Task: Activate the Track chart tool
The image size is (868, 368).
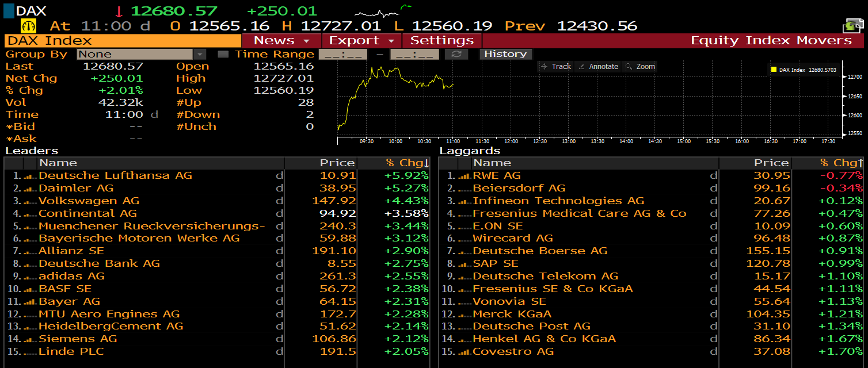Action: click(556, 67)
